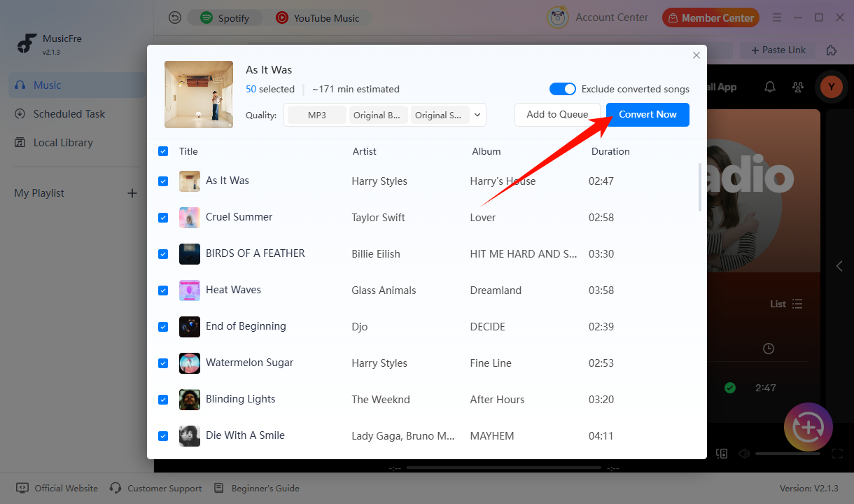This screenshot has width=854, height=504.
Task: Open the Customer Support link
Action: (x=156, y=488)
